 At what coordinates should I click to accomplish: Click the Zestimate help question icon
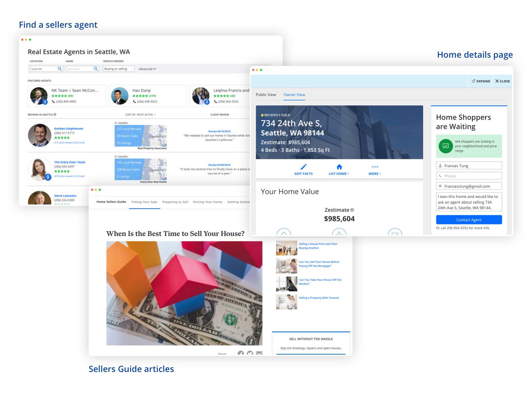(352, 210)
